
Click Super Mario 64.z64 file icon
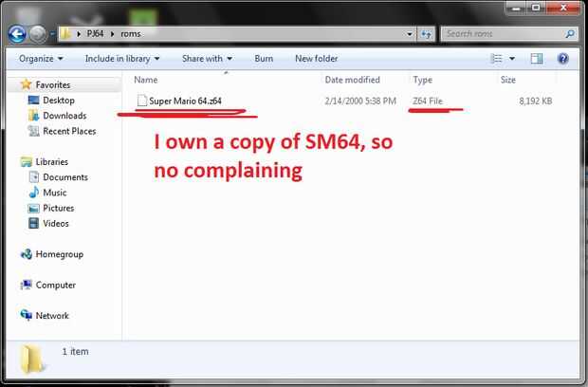tap(141, 101)
